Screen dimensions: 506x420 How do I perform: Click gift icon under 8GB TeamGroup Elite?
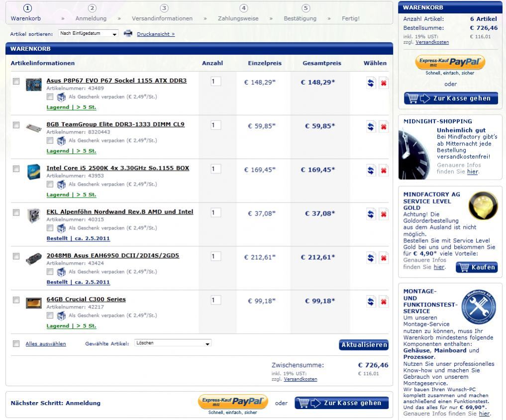pyautogui.click(x=61, y=141)
